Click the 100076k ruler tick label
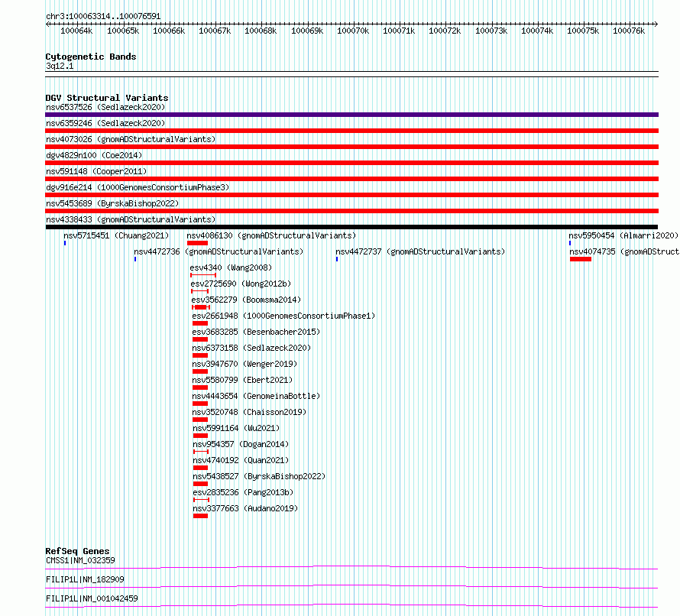The height and width of the screenshot is (616, 680). [x=629, y=31]
